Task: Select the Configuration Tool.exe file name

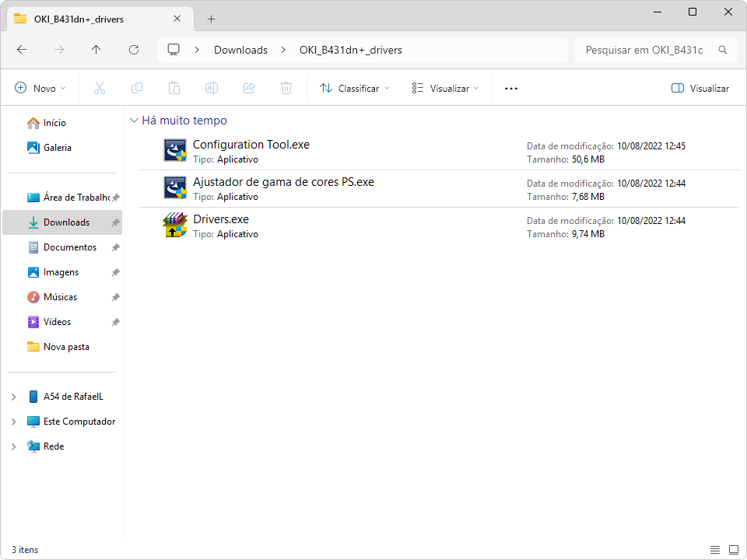Action: pyautogui.click(x=251, y=145)
